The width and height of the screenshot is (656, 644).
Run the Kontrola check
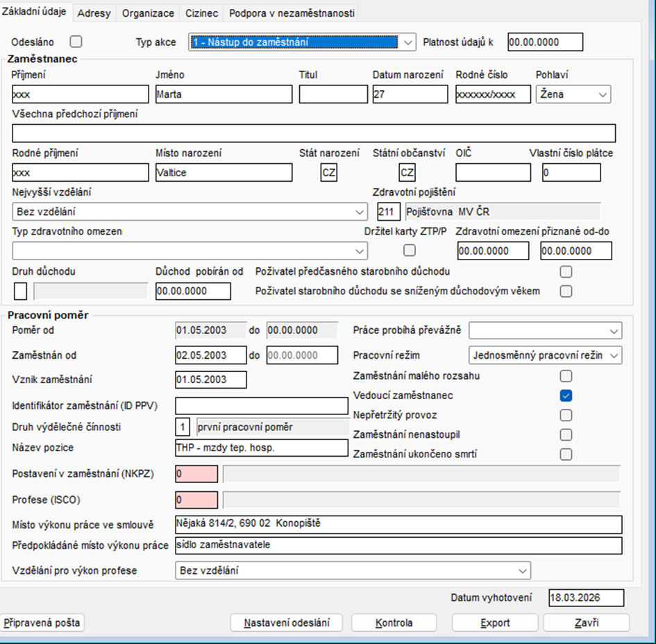click(x=394, y=623)
